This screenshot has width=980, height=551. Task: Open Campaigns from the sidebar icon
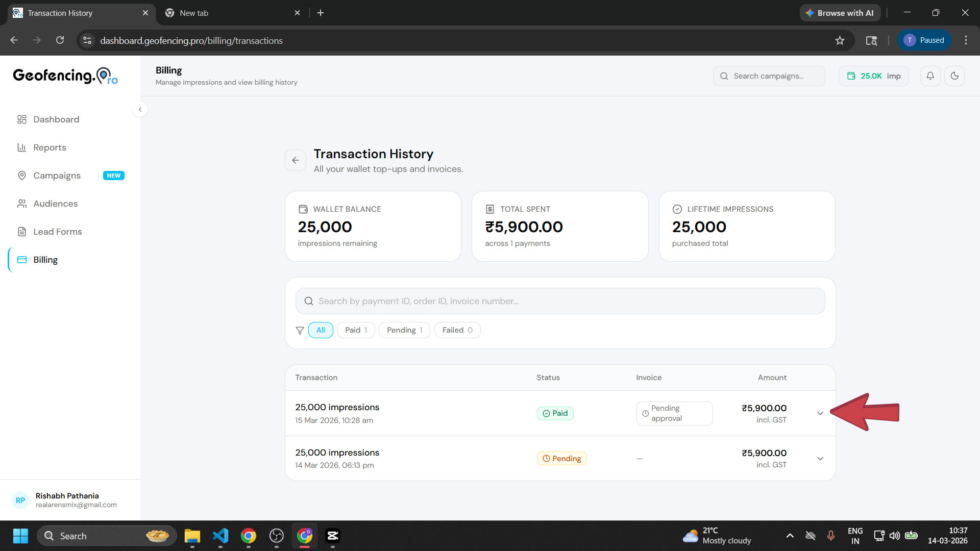(21, 176)
